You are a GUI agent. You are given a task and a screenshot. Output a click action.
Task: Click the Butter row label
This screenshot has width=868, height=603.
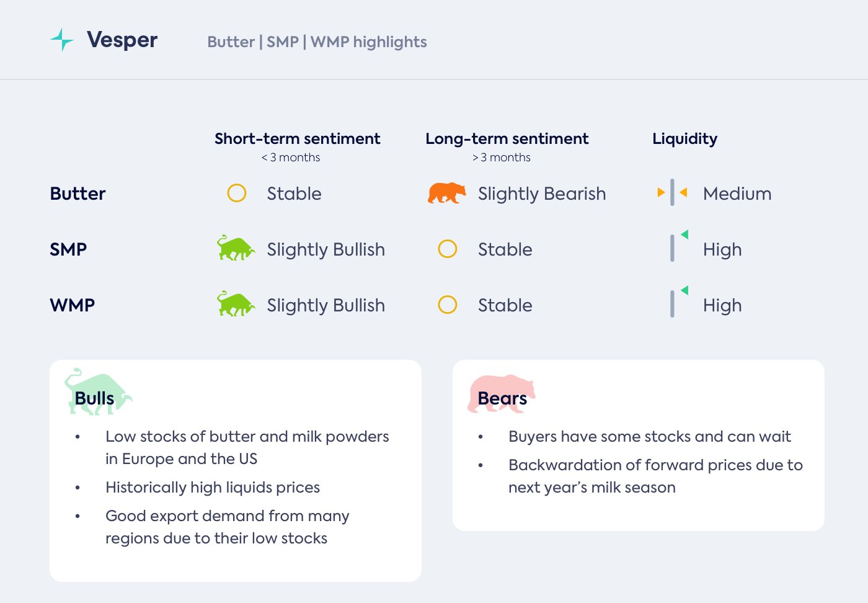(77, 194)
